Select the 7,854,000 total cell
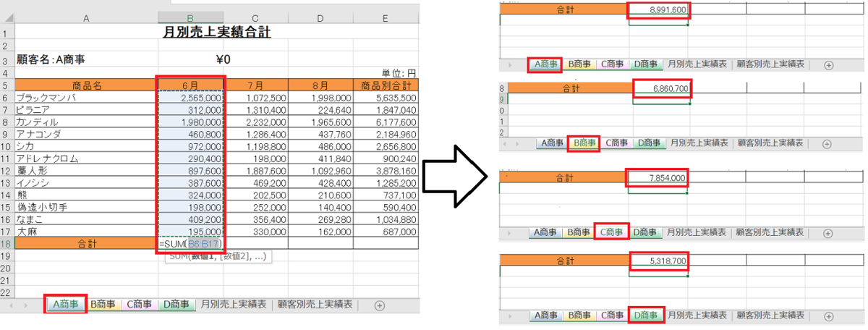Screen dimensions: 868x330 pyautogui.click(x=657, y=178)
